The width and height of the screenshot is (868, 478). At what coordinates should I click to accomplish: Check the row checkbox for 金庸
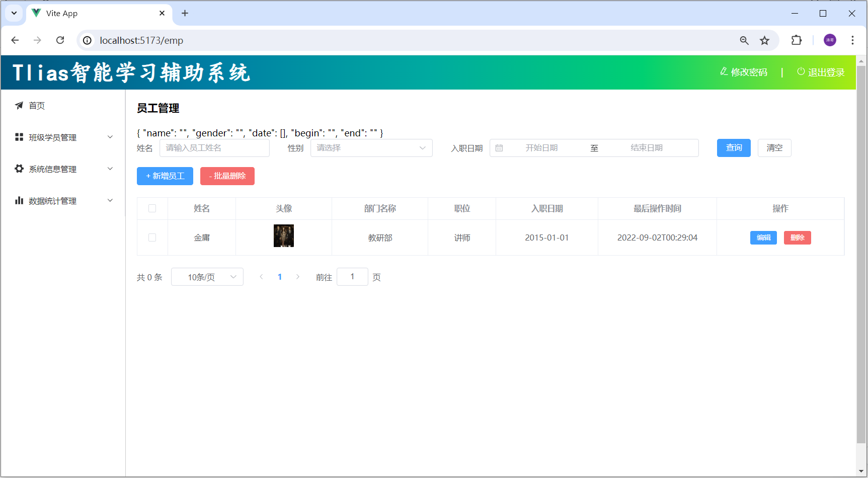point(152,237)
